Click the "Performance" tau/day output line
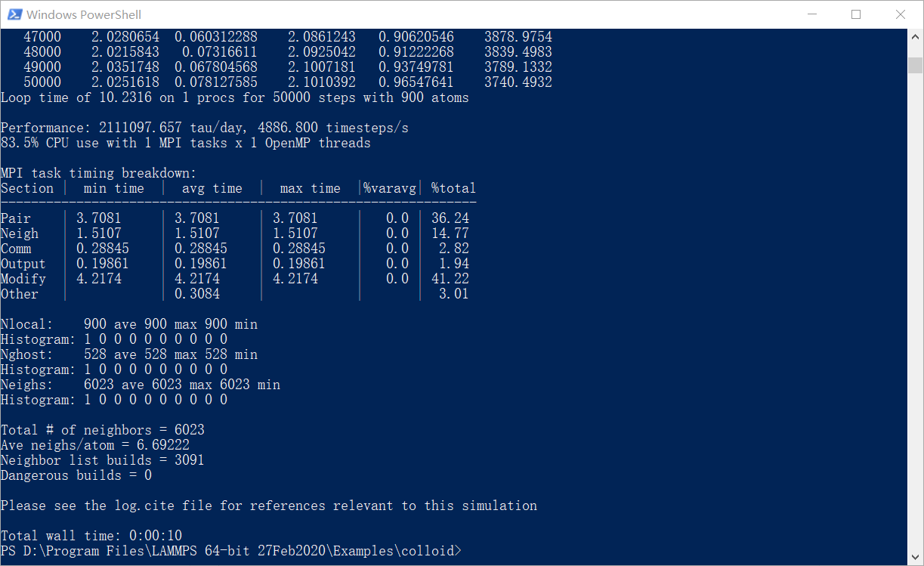This screenshot has width=924, height=566. (x=204, y=128)
